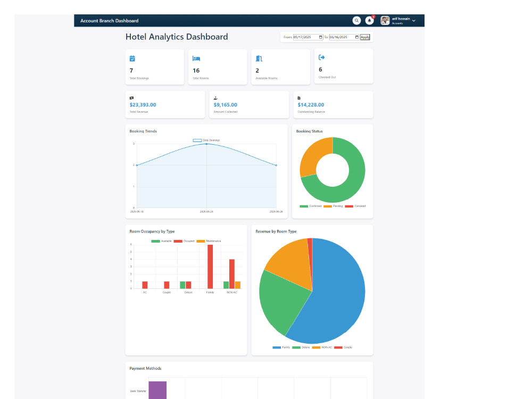532x399 pixels.
Task: Click the Total Revenue money icon
Action: point(131,98)
